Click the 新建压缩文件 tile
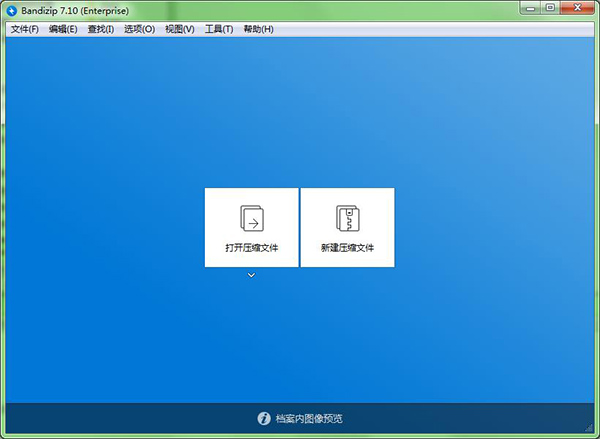Screen dimensions: 600x439 tap(347, 227)
